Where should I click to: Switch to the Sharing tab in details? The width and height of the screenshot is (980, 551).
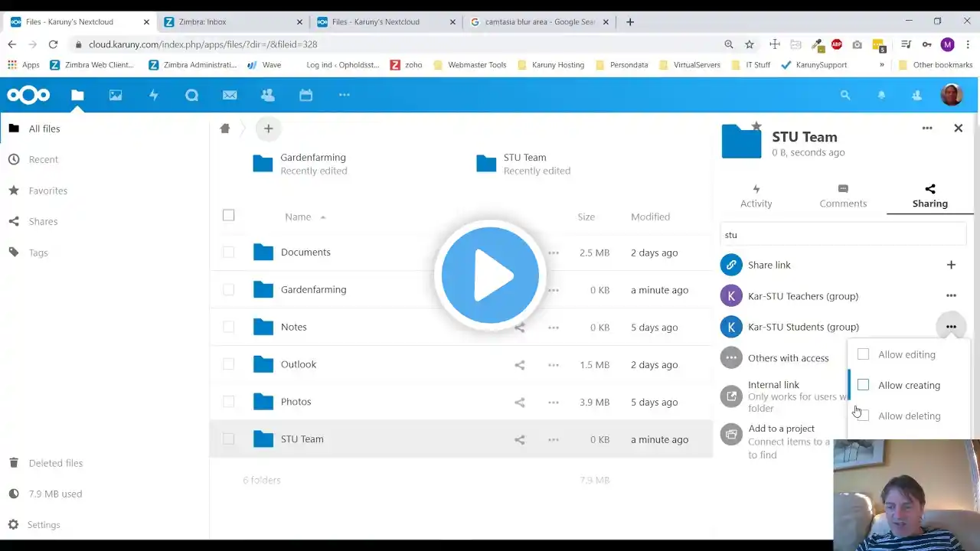930,196
